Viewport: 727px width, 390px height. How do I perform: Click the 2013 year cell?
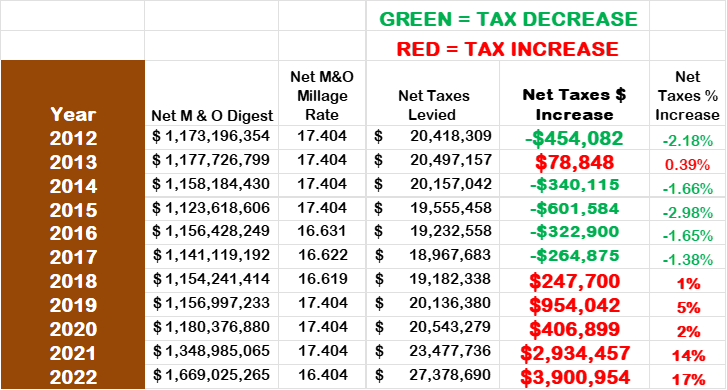(73, 162)
